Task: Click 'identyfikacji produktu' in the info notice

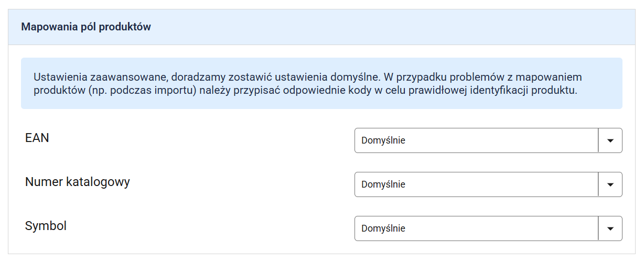Action: pyautogui.click(x=523, y=90)
